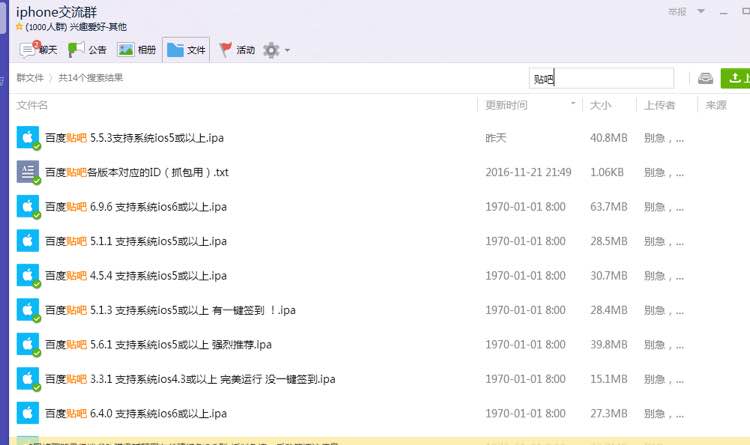Click the 举报 report link at top right

pyautogui.click(x=677, y=12)
